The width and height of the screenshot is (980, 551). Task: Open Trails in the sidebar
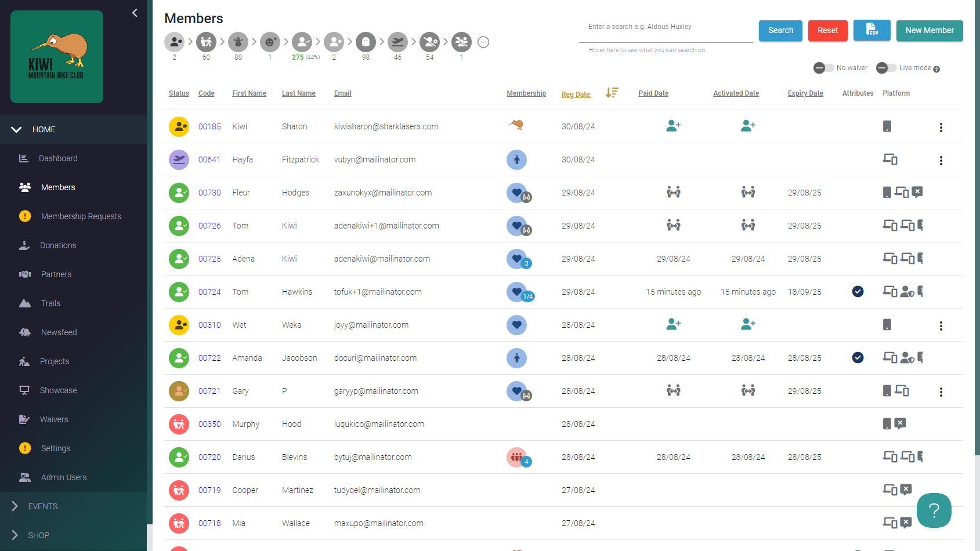(x=73, y=303)
